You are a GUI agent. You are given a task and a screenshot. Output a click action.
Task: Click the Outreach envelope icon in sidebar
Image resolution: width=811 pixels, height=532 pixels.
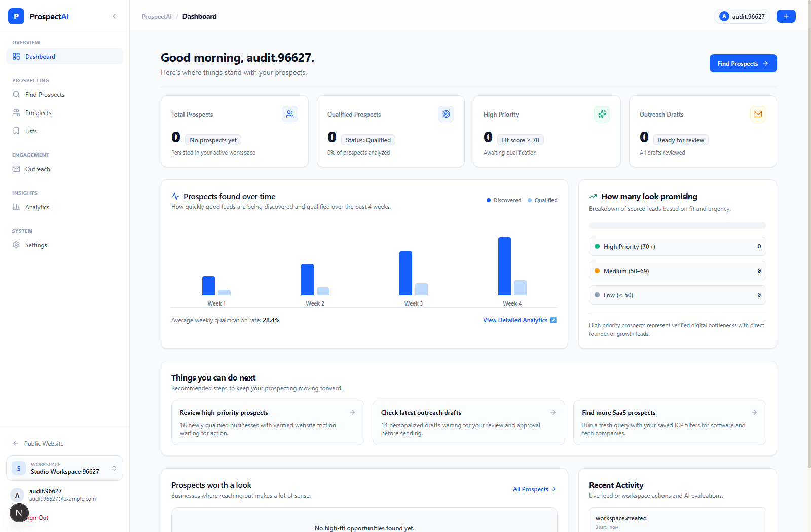tap(16, 169)
